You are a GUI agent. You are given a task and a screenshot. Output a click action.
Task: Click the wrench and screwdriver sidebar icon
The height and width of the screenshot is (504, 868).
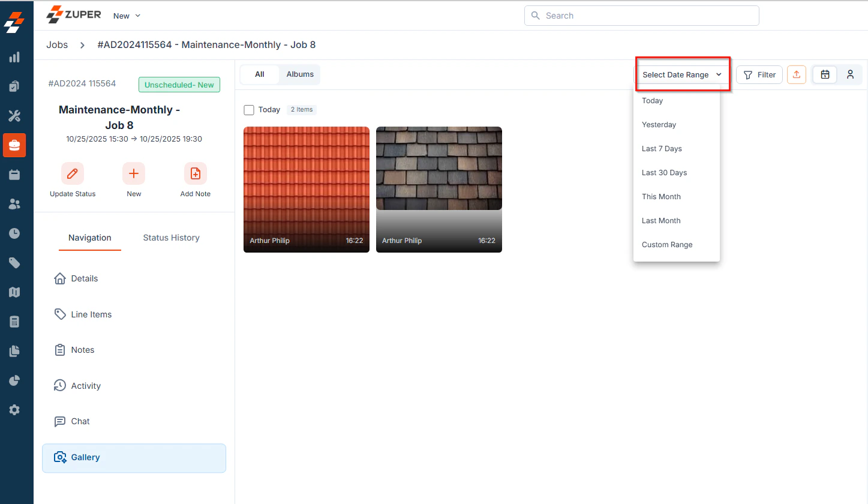coord(14,116)
